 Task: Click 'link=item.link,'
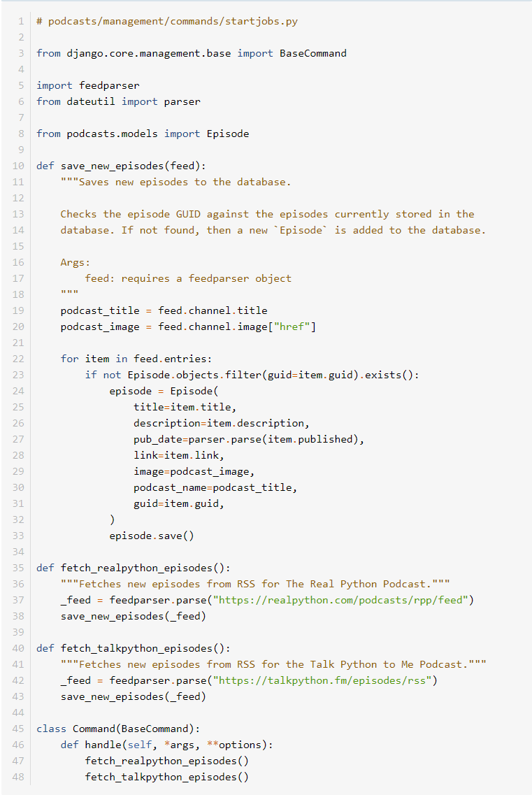point(179,455)
